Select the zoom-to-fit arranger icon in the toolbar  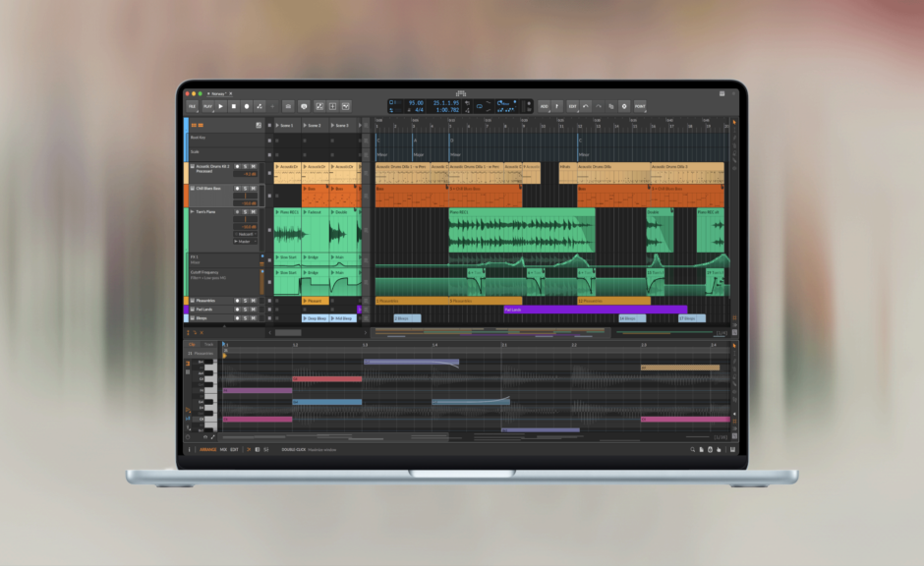[x=334, y=105]
